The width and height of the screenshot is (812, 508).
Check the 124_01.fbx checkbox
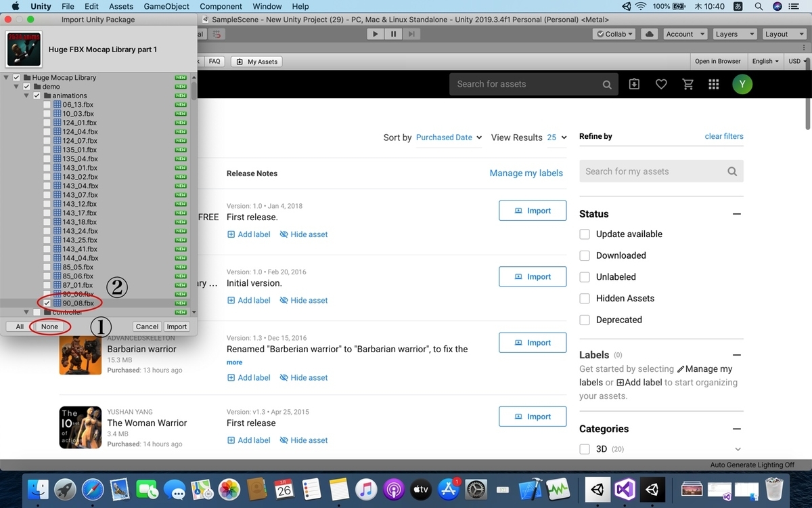[x=47, y=123]
